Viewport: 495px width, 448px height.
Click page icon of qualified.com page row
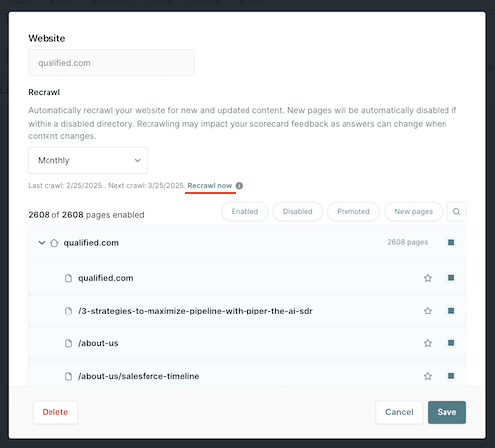(68, 278)
